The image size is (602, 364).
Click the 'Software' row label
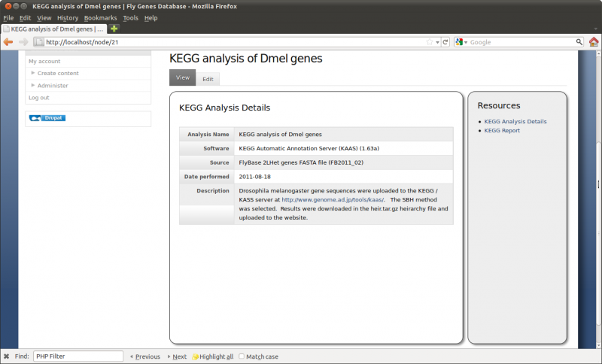[216, 148]
